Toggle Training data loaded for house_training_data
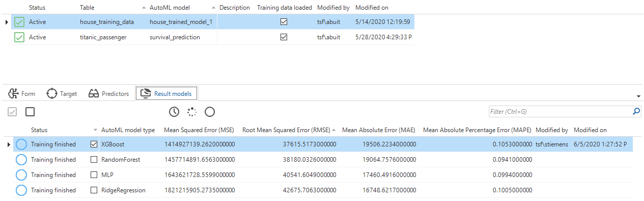The width and height of the screenshot is (644, 201). coord(284,22)
